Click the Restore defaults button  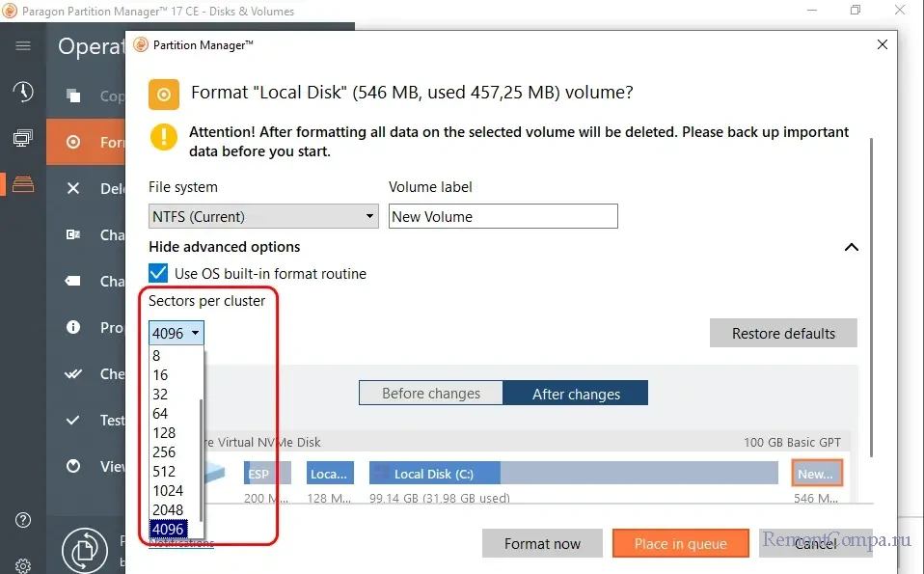pos(783,334)
